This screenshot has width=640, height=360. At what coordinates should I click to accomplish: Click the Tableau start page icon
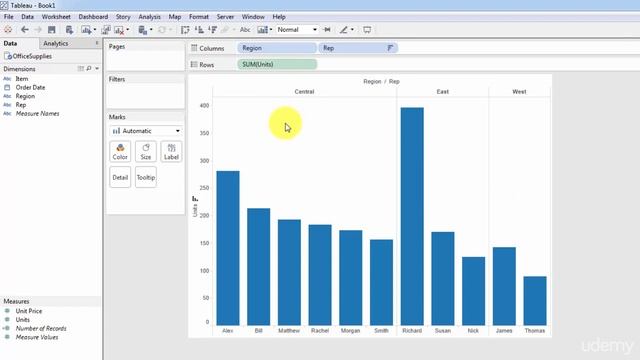(8, 30)
